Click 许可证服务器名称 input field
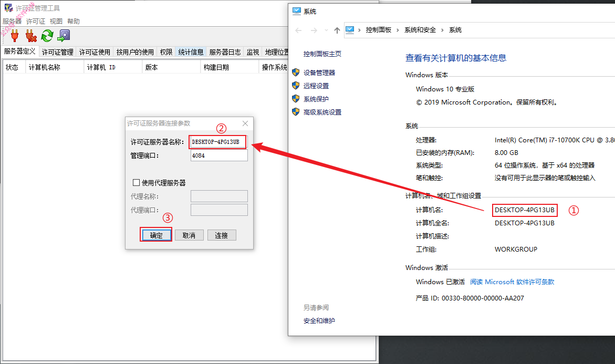The width and height of the screenshot is (615, 364). pos(218,142)
